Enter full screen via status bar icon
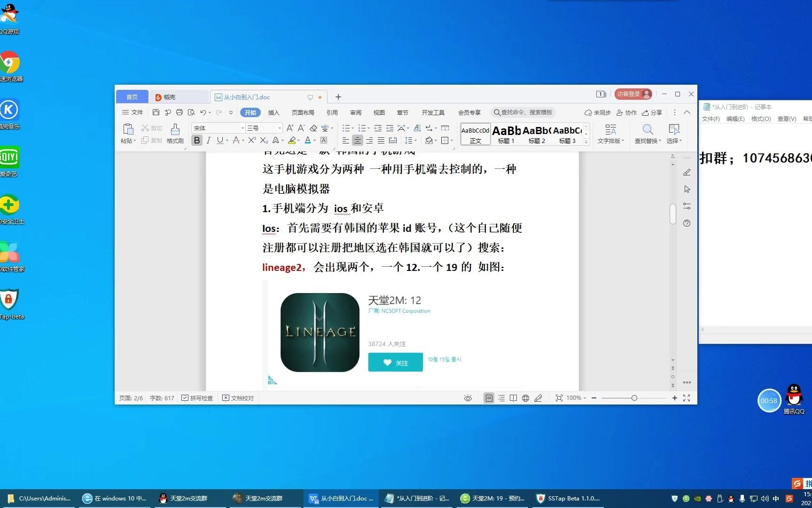The image size is (812, 508). pyautogui.click(x=687, y=398)
